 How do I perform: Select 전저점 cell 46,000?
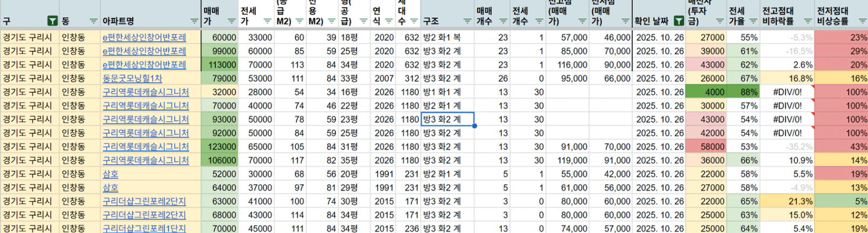point(611,38)
